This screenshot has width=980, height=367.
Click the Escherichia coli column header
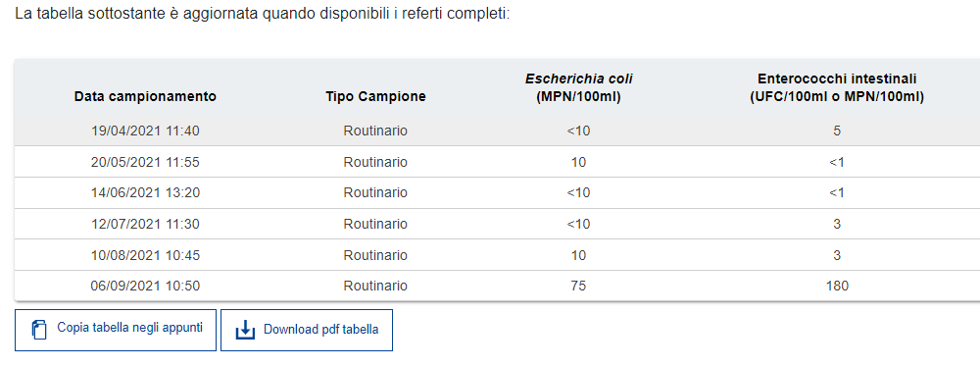[x=578, y=87]
